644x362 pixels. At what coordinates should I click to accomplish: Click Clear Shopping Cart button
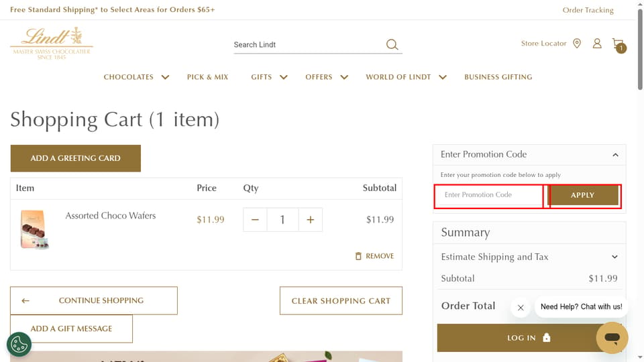pos(341,301)
